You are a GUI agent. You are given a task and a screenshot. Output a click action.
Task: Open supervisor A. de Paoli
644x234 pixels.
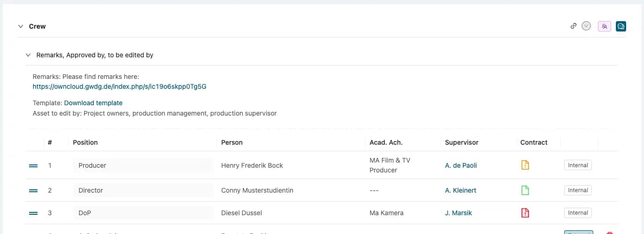click(460, 165)
